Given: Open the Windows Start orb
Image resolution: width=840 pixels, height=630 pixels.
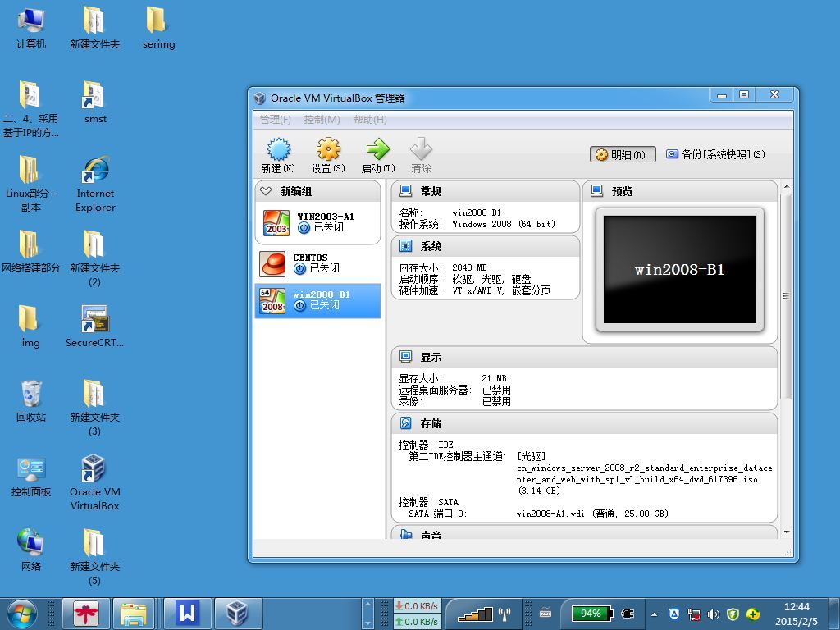Looking at the screenshot, I should (x=21, y=613).
